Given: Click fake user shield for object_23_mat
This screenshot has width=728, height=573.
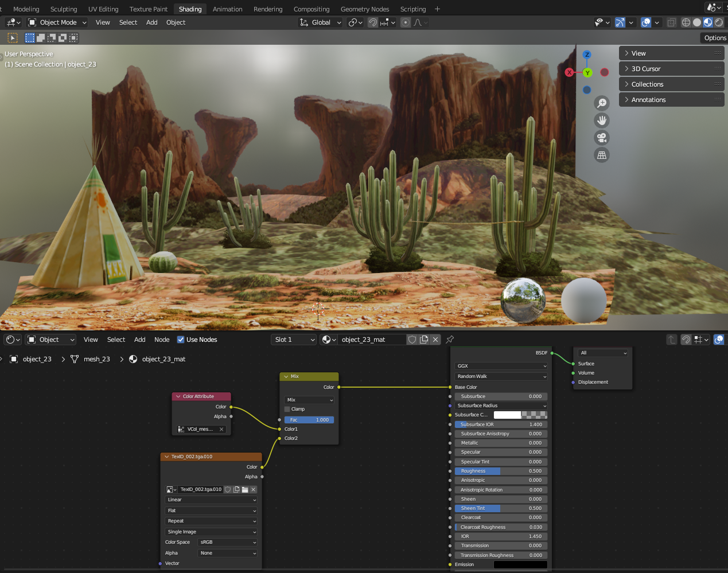Looking at the screenshot, I should (x=412, y=340).
